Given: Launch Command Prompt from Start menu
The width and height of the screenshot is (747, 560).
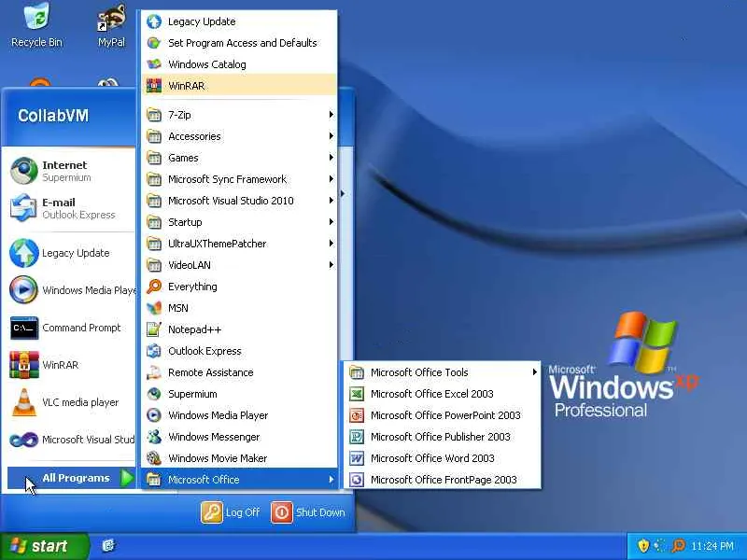Looking at the screenshot, I should point(71,328).
